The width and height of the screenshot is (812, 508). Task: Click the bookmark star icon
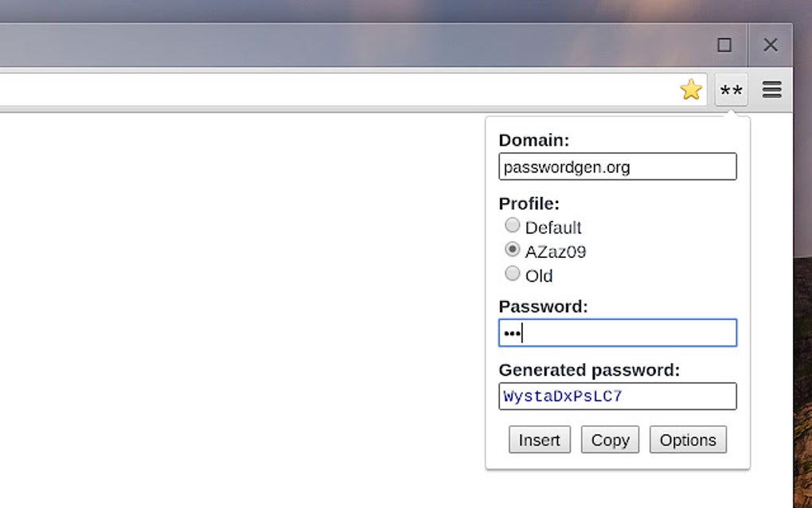tap(691, 89)
